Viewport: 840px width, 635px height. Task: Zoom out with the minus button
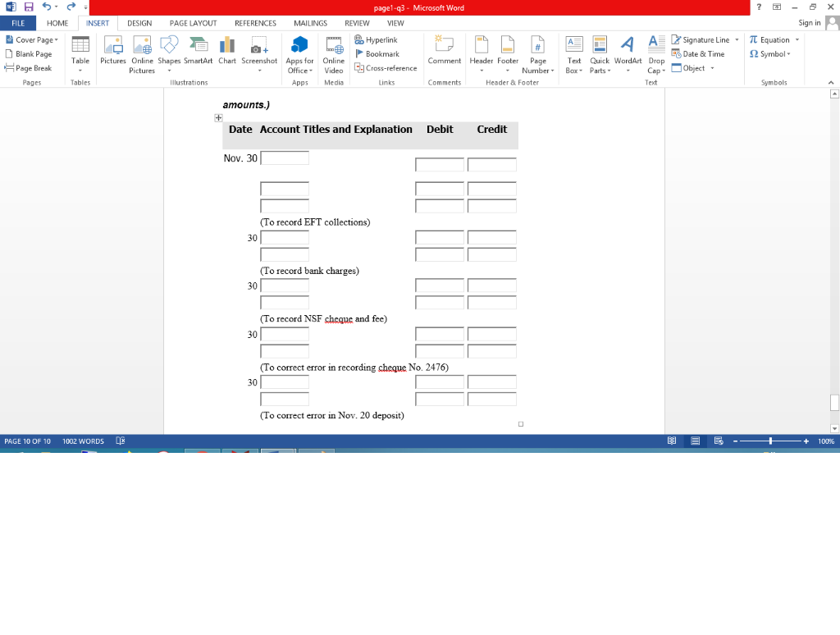point(736,441)
